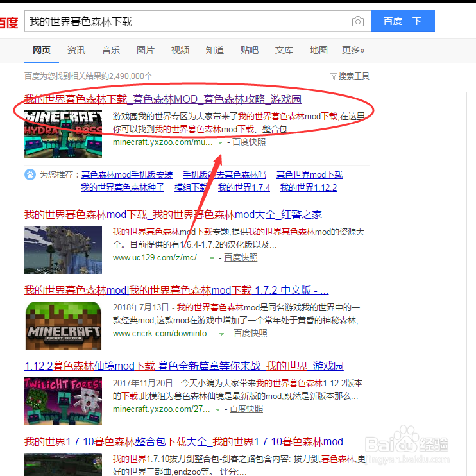Switch to the 资讯 tab

pos(76,50)
